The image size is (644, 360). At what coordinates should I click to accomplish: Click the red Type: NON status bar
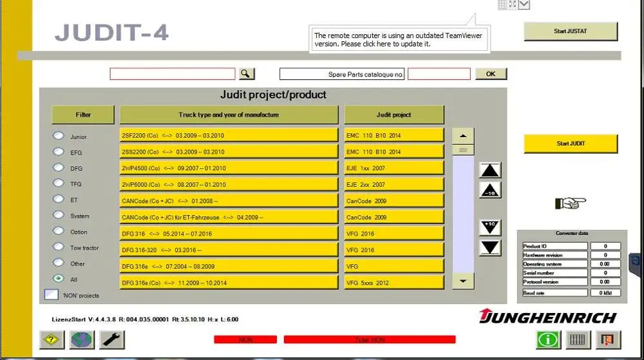(370, 339)
